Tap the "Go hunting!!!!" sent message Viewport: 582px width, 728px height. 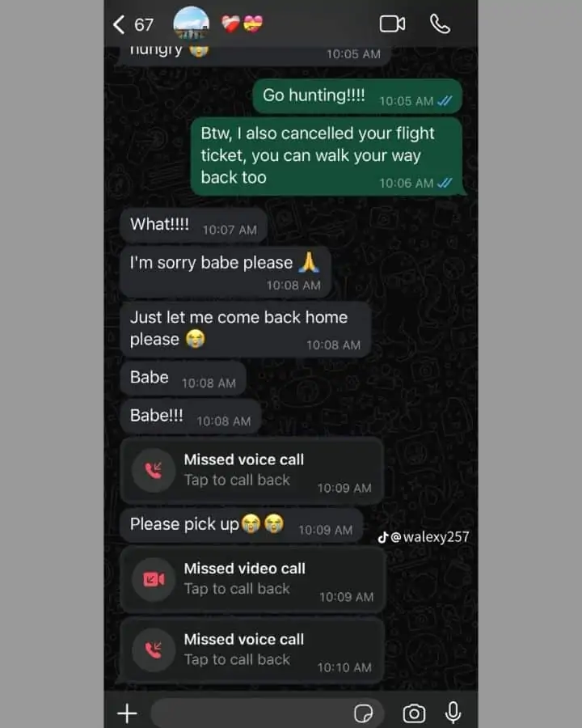pos(357,96)
